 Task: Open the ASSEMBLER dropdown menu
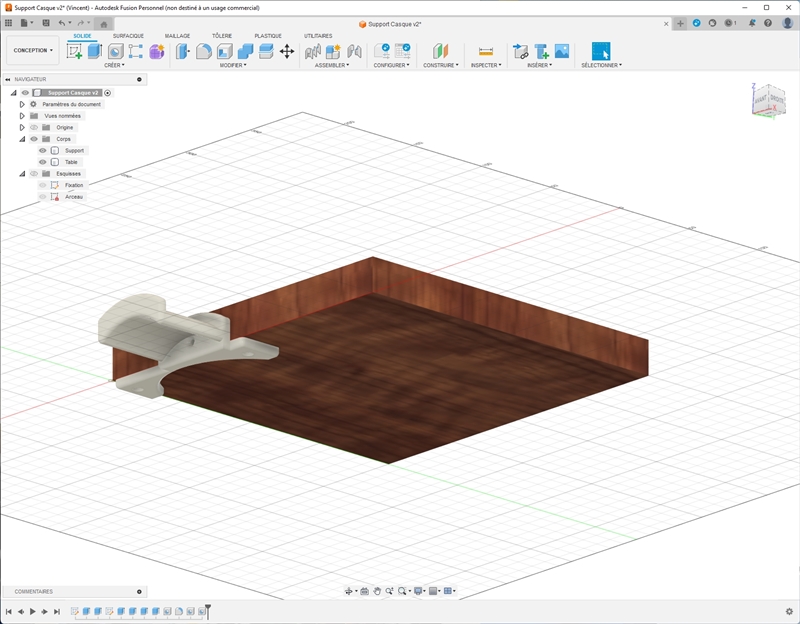coord(332,65)
